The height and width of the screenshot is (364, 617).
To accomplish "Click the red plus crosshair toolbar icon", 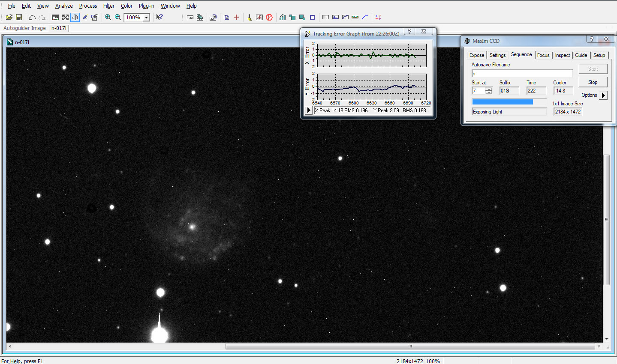I will point(236,18).
